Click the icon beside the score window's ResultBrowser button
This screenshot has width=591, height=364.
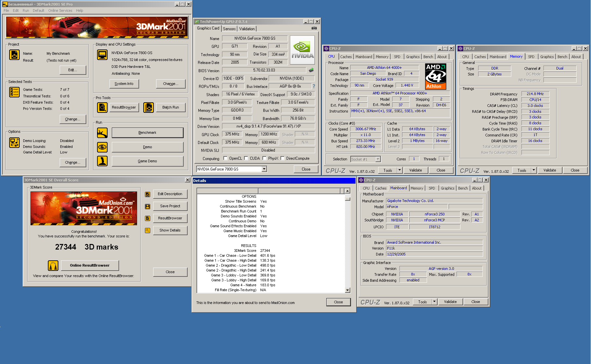click(148, 218)
